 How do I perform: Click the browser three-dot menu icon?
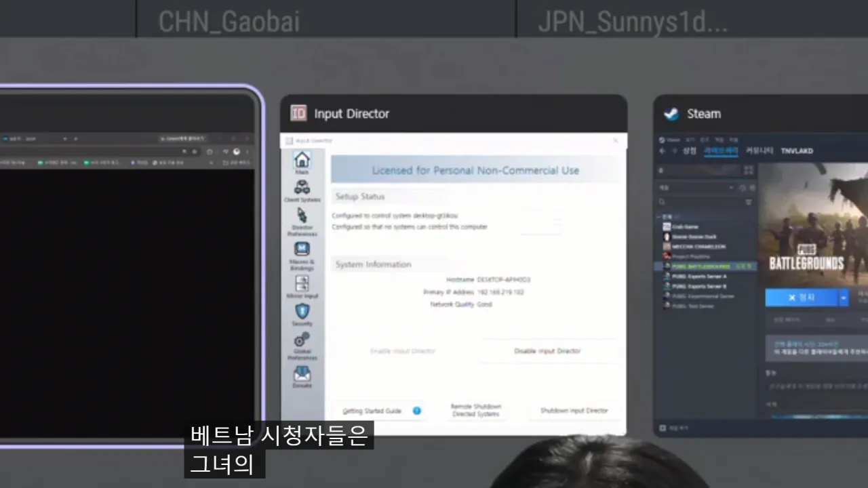pos(248,151)
